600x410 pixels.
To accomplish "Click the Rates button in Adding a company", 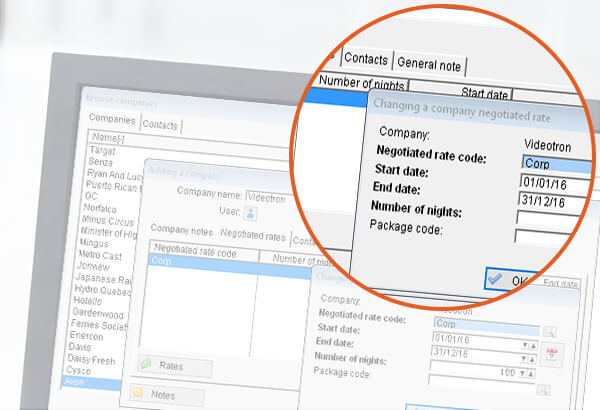I will click(174, 366).
